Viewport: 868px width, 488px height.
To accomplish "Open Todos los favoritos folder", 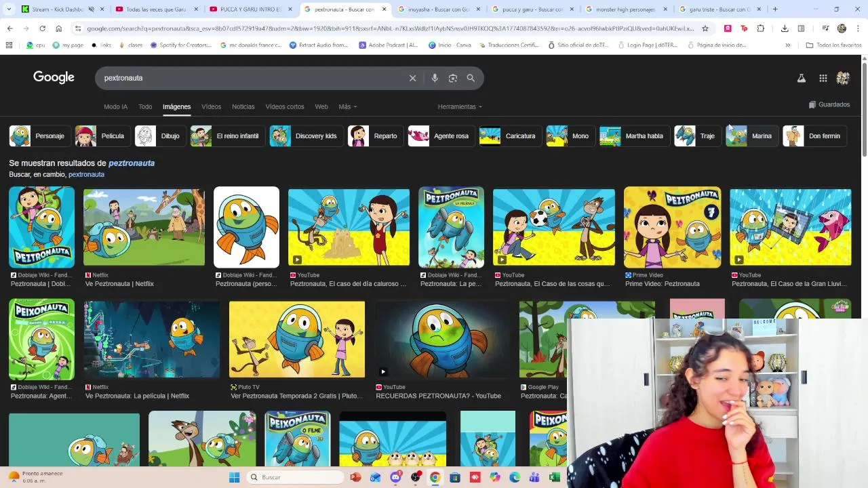I will pyautogui.click(x=833, y=45).
